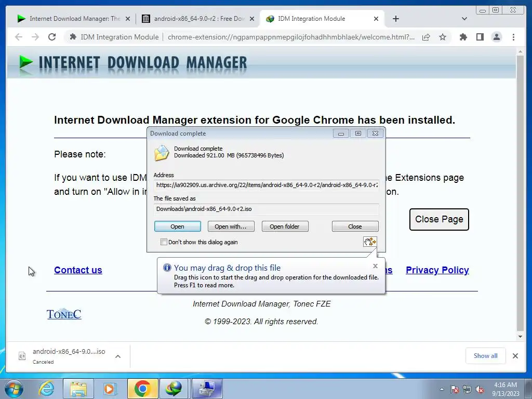Open the Privacy Policy link

(437, 270)
